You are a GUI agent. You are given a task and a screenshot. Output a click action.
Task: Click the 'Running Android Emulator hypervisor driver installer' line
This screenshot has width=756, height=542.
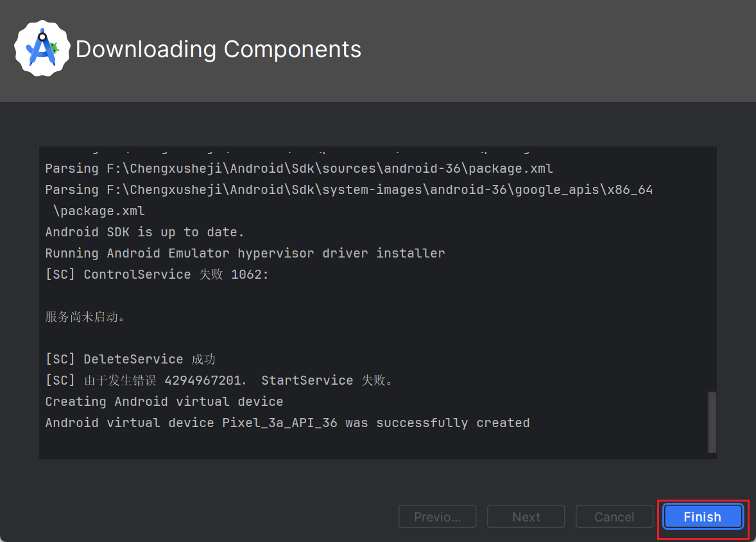(245, 254)
